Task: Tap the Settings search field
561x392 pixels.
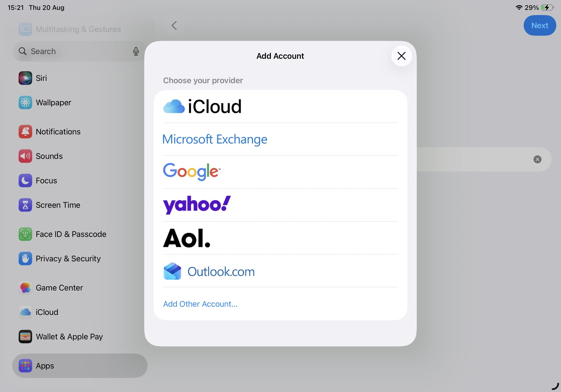Action: pyautogui.click(x=80, y=51)
